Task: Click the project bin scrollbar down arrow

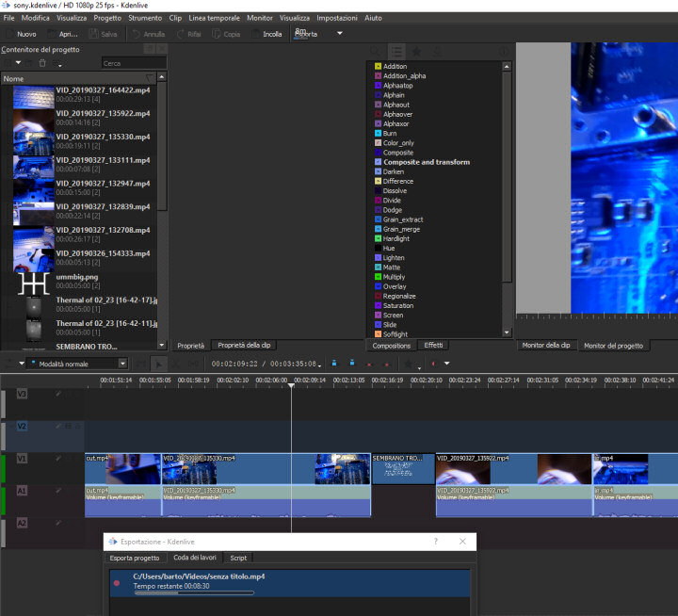Action: point(162,345)
